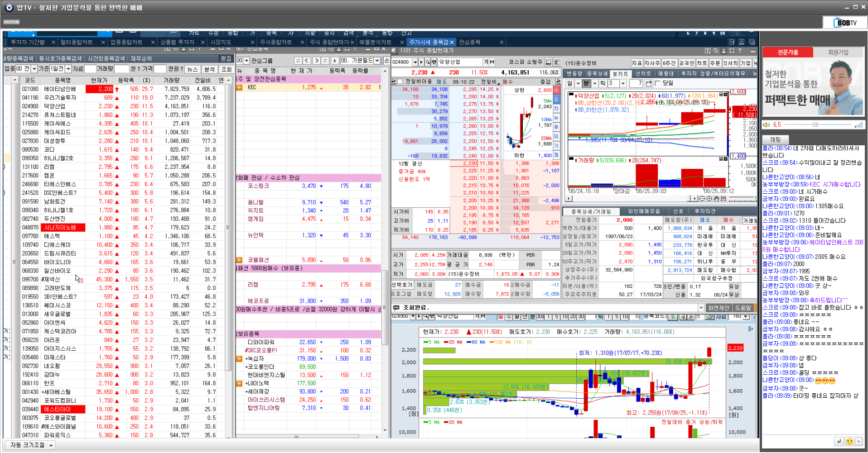Click the upper chart horizontal scrollbar
868x453 pixels.
click(x=632, y=198)
